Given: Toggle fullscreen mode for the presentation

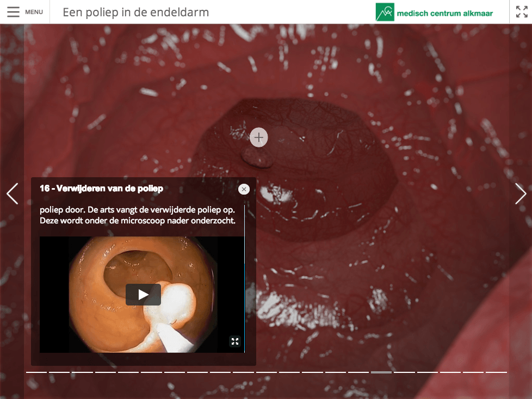Looking at the screenshot, I should [522, 12].
